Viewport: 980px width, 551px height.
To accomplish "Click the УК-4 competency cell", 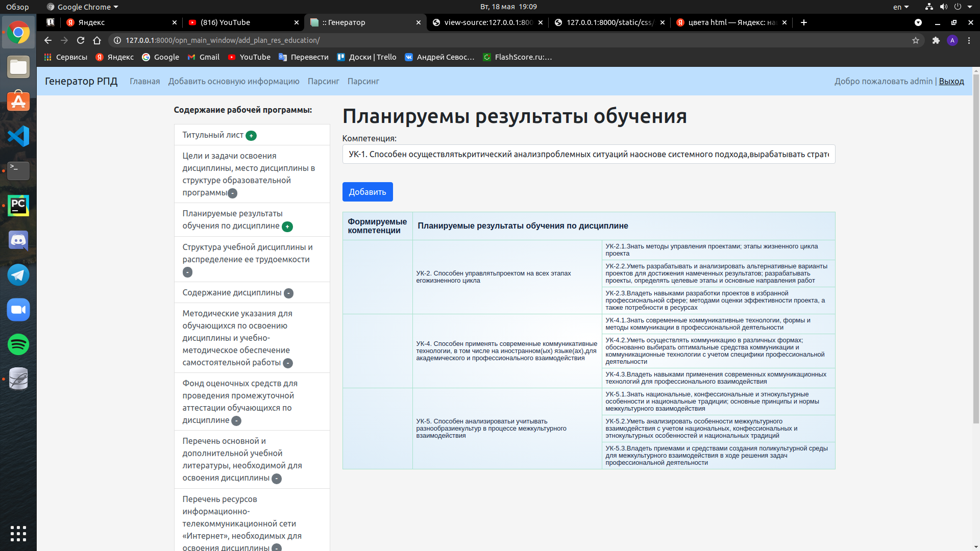I will [507, 351].
